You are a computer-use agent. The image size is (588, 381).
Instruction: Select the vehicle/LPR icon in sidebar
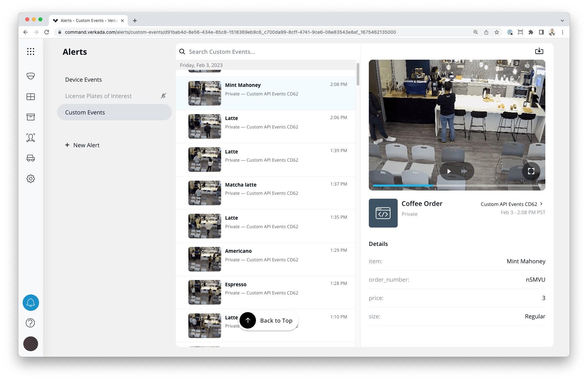point(31,158)
